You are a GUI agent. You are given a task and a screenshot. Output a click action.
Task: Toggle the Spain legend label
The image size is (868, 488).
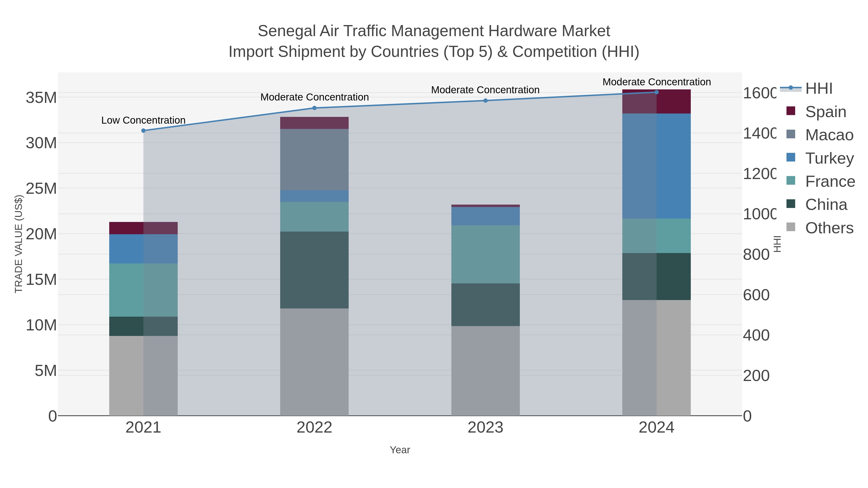click(826, 112)
